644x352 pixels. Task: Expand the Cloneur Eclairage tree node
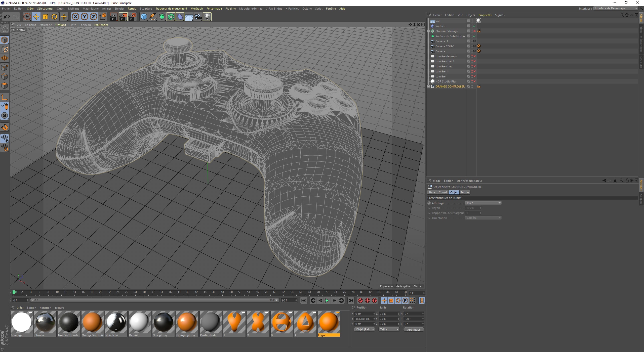(x=428, y=31)
